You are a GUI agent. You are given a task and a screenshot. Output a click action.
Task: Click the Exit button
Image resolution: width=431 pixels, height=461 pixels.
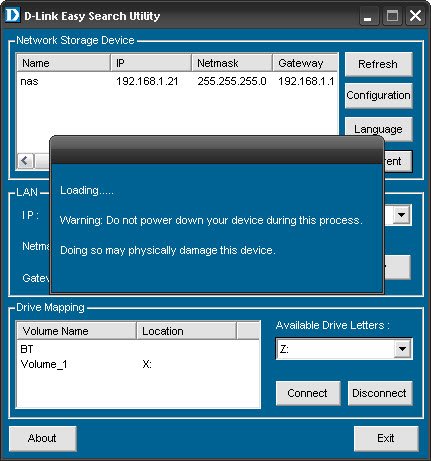point(386,438)
